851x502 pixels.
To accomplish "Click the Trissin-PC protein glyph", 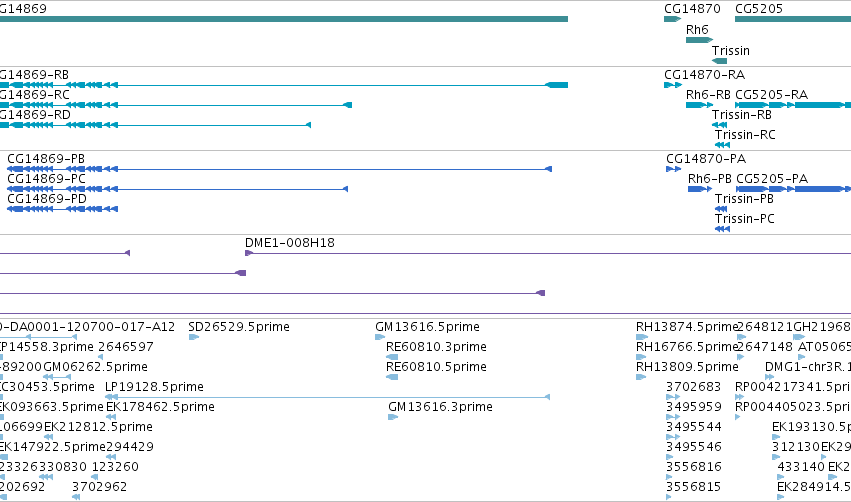I will [x=722, y=229].
